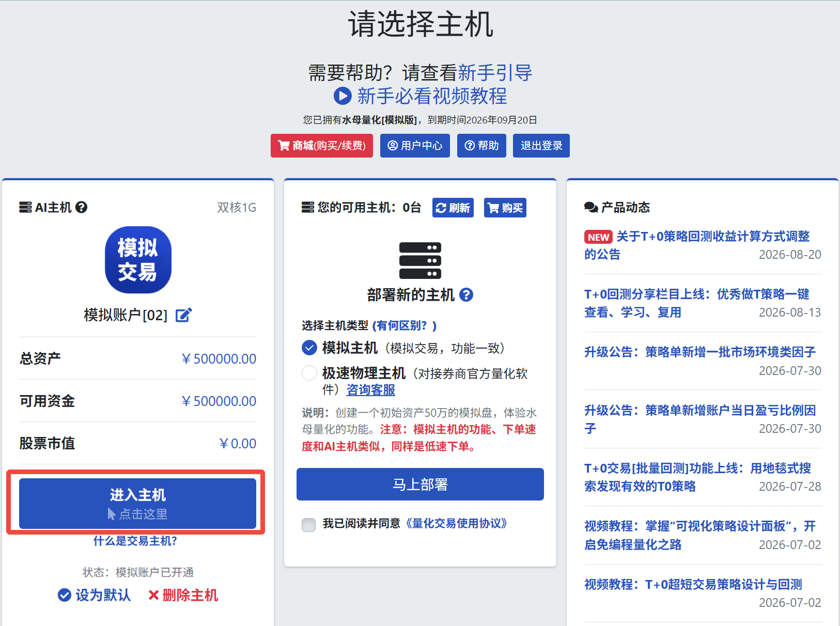Click the 购买 cart button next to 刷新
This screenshot has width=840, height=626.
coord(505,208)
